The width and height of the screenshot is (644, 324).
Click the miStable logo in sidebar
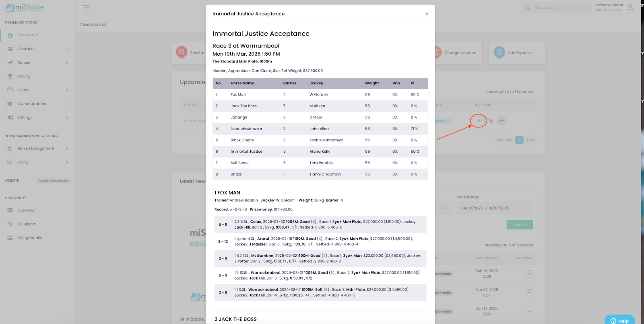point(24,8)
